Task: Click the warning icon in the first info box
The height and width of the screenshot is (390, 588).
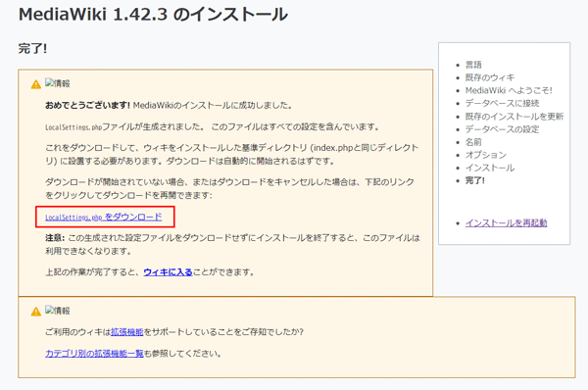Action: tap(36, 84)
